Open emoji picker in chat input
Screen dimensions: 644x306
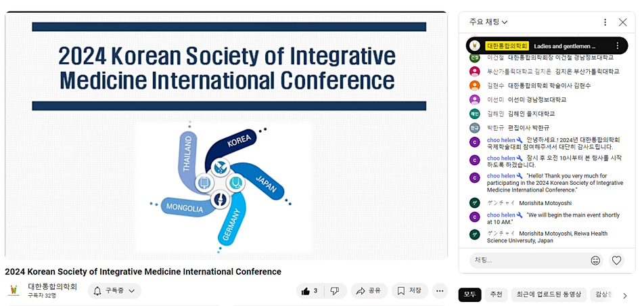pos(595,260)
